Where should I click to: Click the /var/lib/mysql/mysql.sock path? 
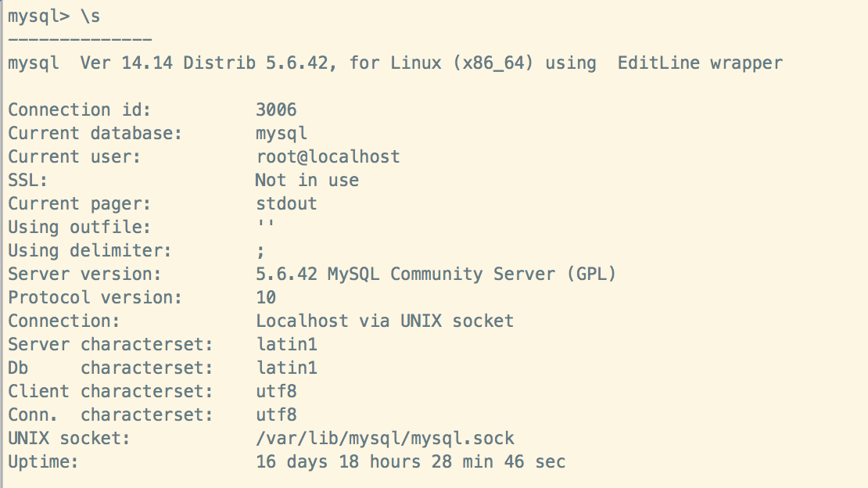(385, 438)
